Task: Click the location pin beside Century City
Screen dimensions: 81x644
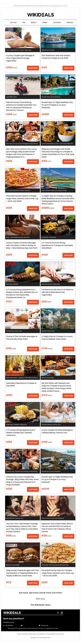Action: coord(39,625)
